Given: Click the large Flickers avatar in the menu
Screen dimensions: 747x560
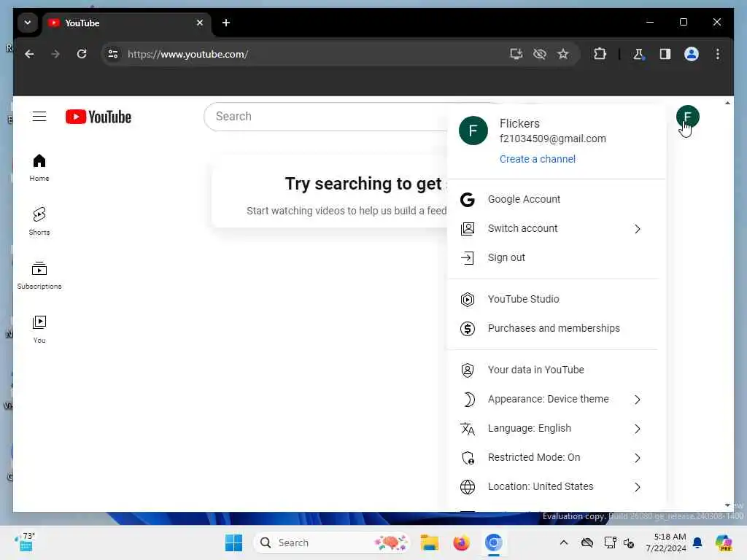Looking at the screenshot, I should (x=473, y=131).
